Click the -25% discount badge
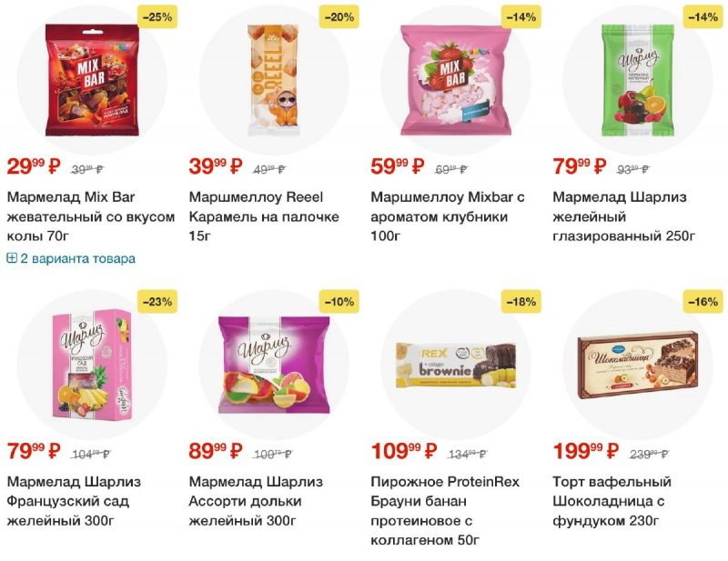Viewport: 728px width, 561px height. click(157, 17)
